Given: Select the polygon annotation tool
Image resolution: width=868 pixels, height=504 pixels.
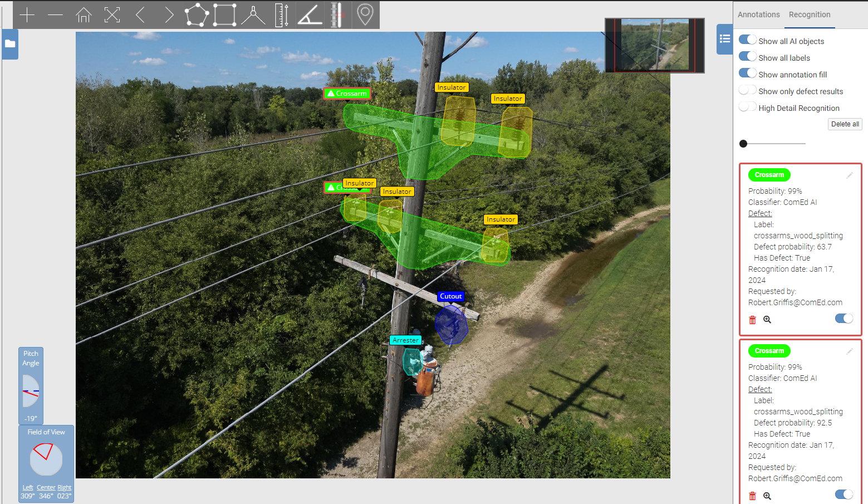Looking at the screenshot, I should click(x=197, y=15).
